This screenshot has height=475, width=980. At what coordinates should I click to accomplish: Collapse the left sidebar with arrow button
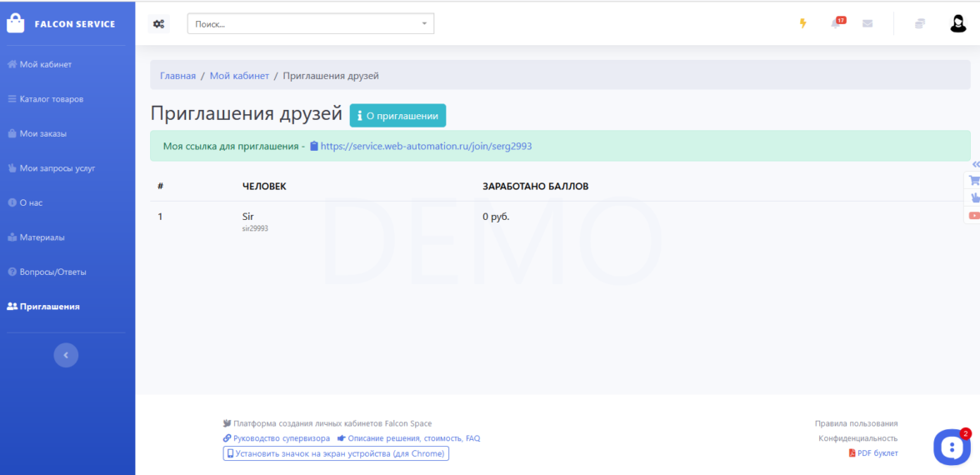point(66,355)
